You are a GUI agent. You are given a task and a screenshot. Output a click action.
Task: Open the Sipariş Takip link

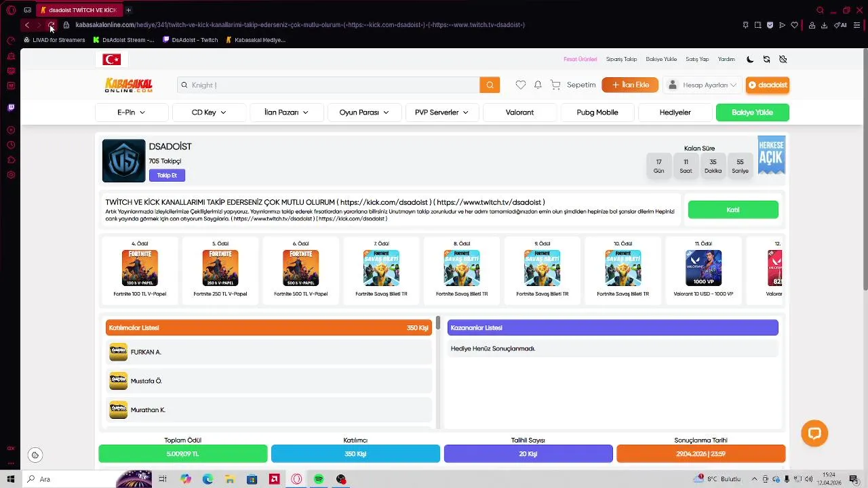click(x=621, y=59)
